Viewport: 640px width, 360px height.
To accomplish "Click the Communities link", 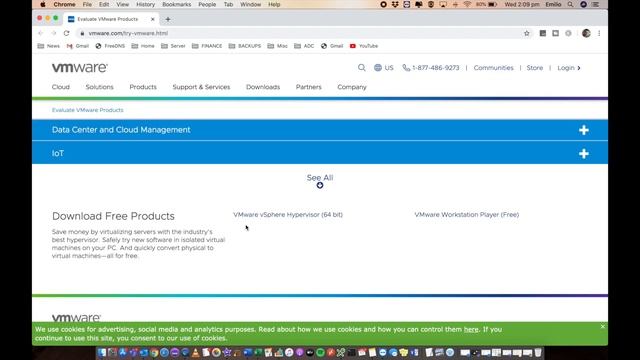I will 493,68.
